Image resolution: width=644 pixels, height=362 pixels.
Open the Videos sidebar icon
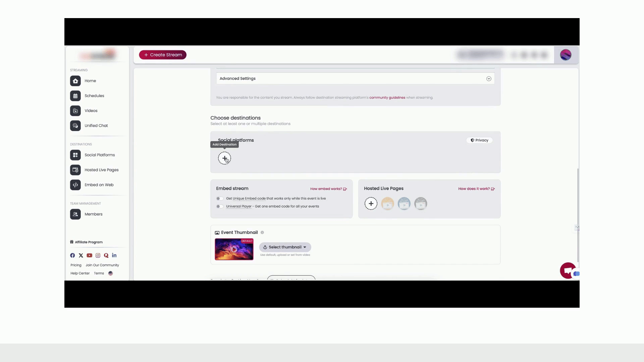click(75, 111)
